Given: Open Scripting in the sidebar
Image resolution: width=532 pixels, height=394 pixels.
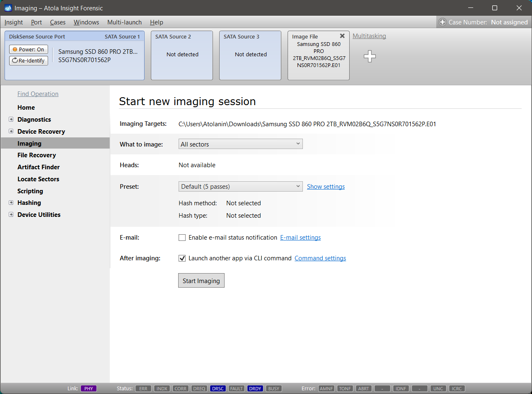Looking at the screenshot, I should pos(30,191).
